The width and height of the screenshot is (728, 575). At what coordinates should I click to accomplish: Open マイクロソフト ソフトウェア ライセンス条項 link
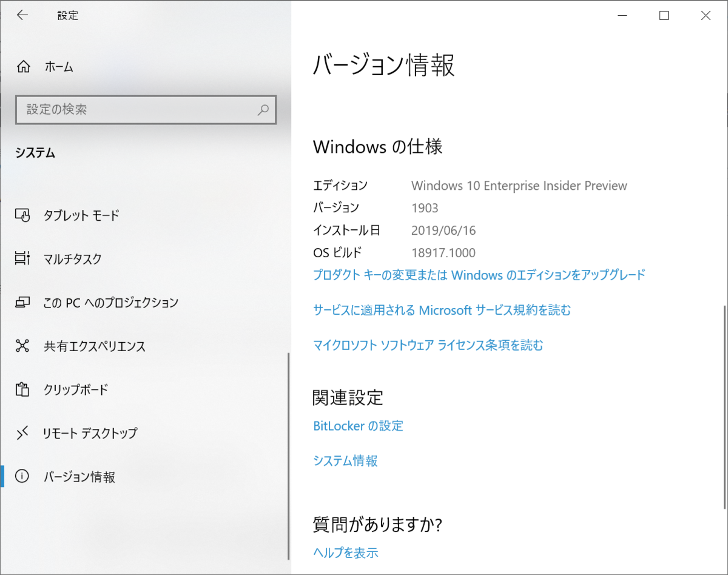coord(428,345)
